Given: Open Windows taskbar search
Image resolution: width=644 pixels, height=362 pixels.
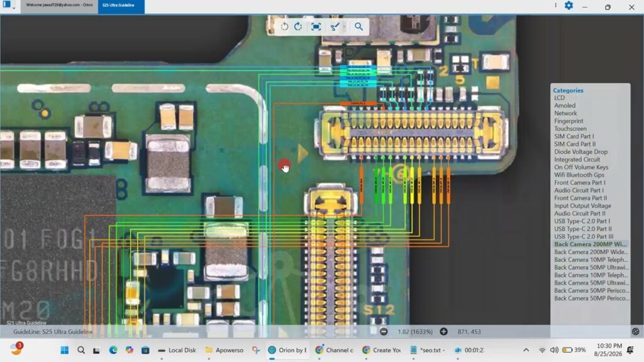Looking at the screenshot, I should click(x=81, y=350).
